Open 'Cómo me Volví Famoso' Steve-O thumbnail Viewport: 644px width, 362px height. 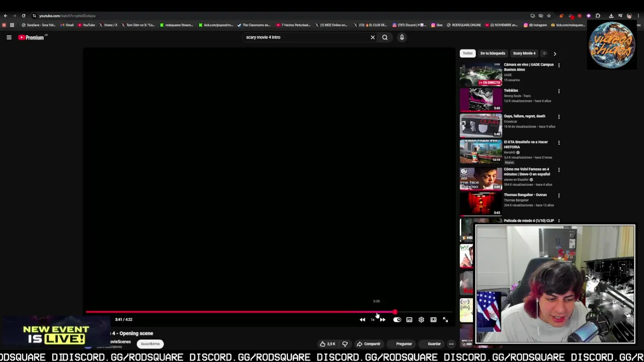point(481,178)
